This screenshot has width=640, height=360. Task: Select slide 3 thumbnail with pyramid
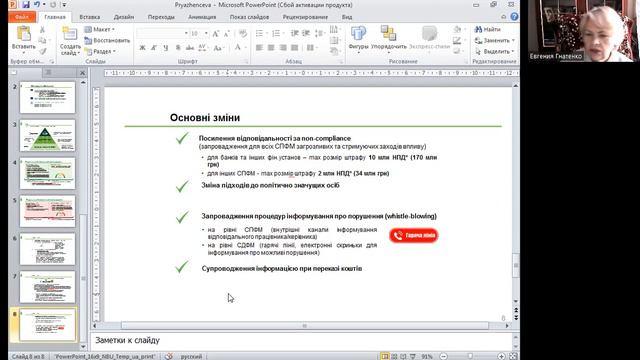[x=47, y=136]
